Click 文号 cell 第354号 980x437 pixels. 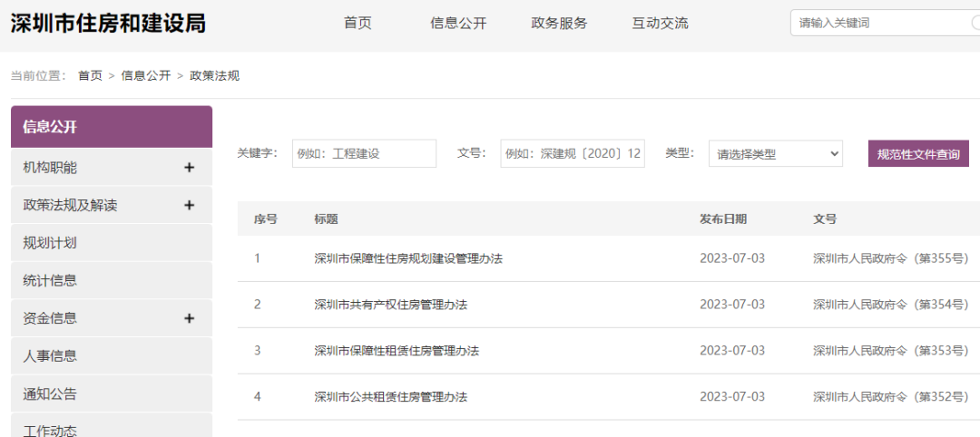pyautogui.click(x=891, y=305)
